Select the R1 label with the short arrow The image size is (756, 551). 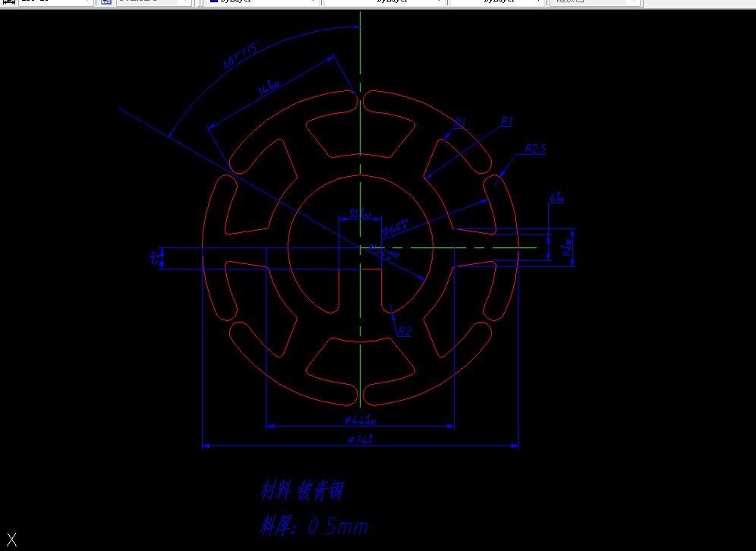pos(461,124)
